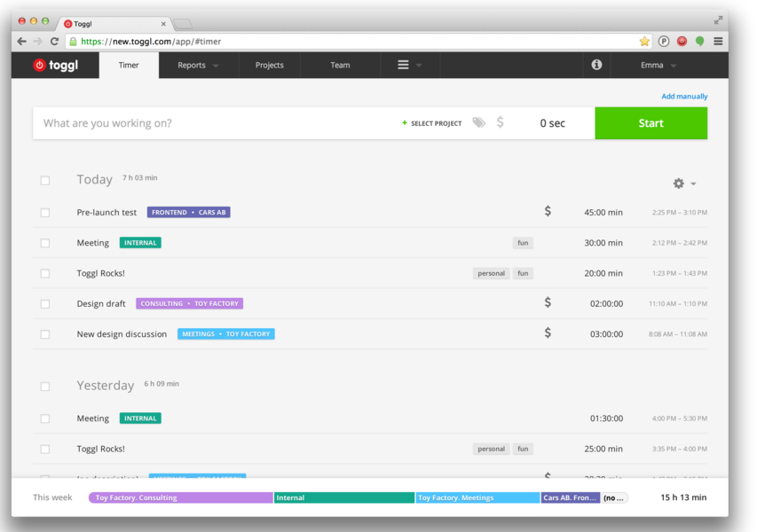Viewport: 757px width, 532px height.
Task: Open the Select Project dropdown
Action: (431, 123)
